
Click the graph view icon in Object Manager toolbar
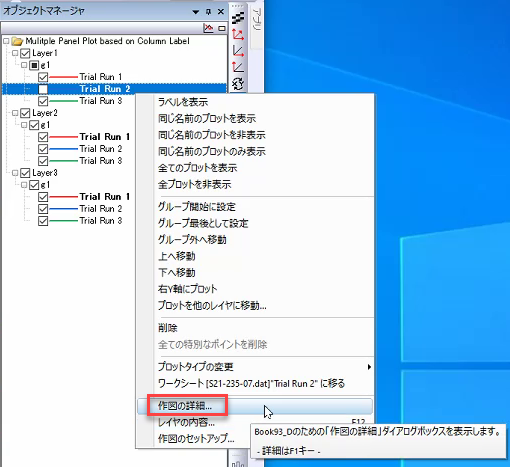coord(208,28)
